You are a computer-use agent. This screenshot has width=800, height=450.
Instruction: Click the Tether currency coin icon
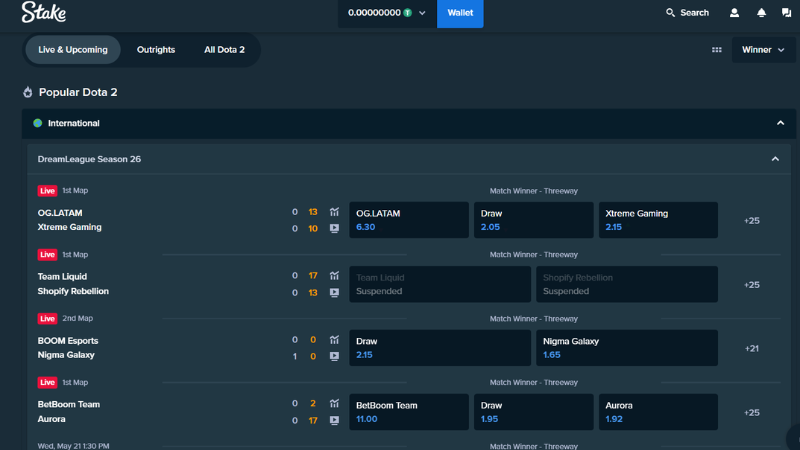click(x=408, y=13)
